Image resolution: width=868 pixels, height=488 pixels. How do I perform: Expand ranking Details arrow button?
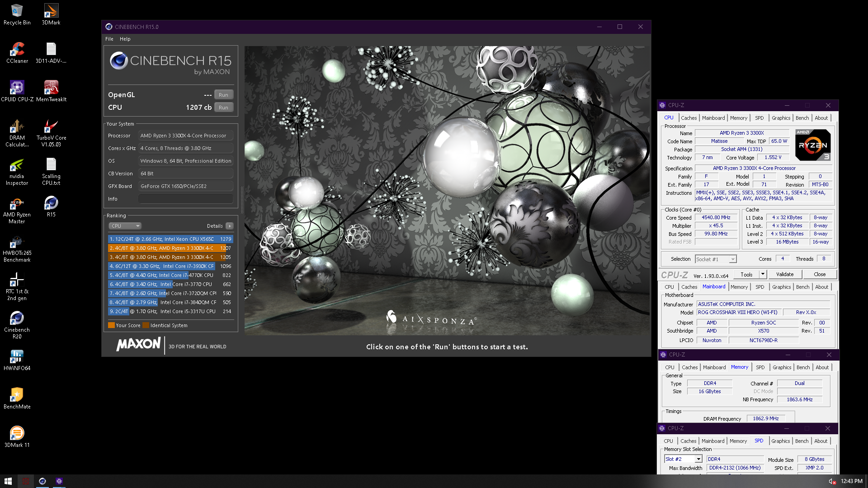point(230,226)
